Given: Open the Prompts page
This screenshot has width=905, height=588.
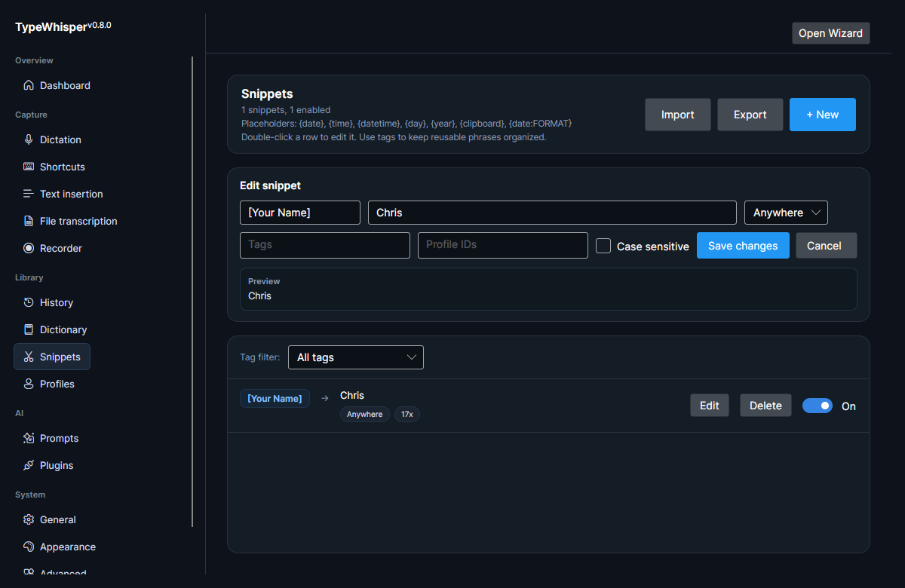Looking at the screenshot, I should (52, 438).
